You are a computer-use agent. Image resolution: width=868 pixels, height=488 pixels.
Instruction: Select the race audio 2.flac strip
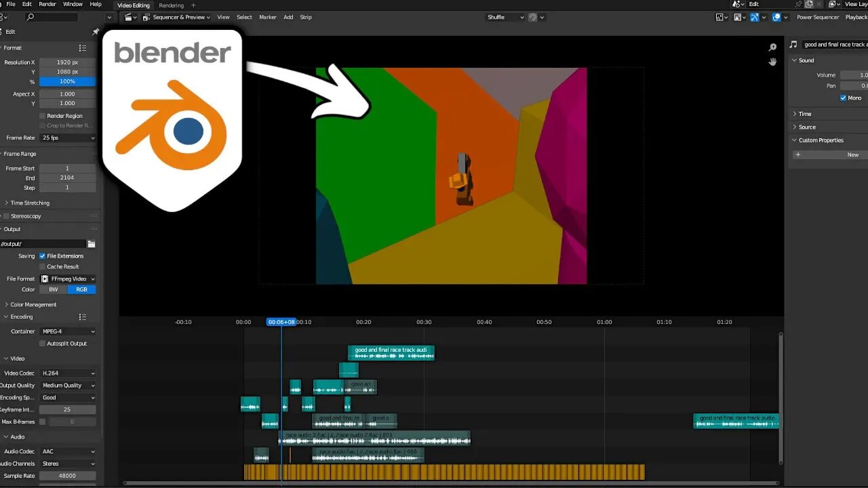(x=374, y=438)
